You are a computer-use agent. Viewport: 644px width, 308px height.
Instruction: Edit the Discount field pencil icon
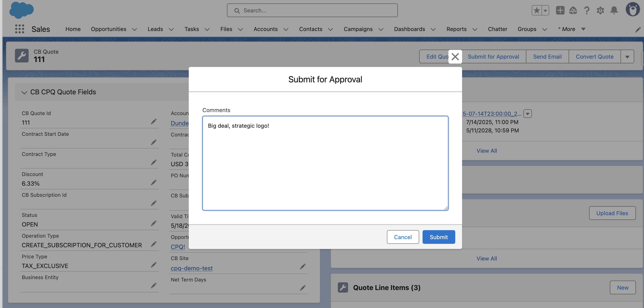(x=154, y=182)
